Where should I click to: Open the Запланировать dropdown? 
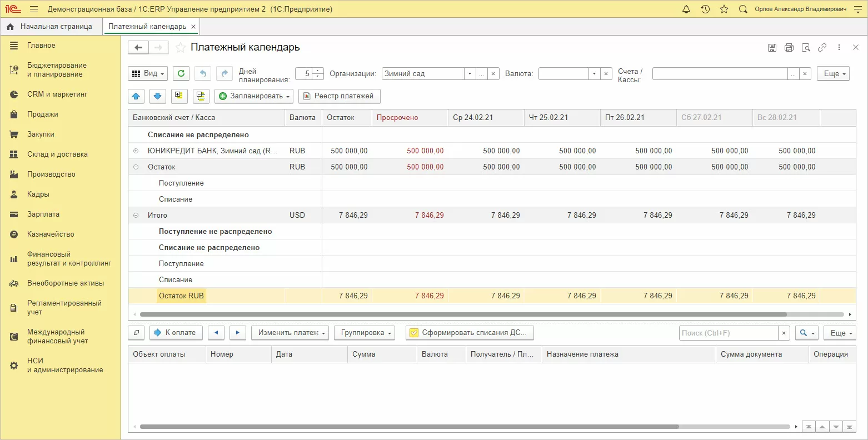tap(255, 96)
